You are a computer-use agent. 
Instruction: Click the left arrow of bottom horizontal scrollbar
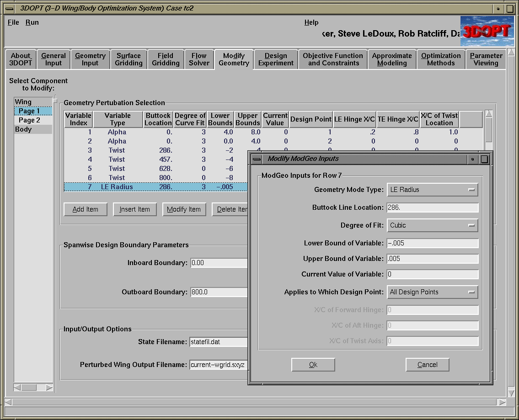pyautogui.click(x=8, y=402)
